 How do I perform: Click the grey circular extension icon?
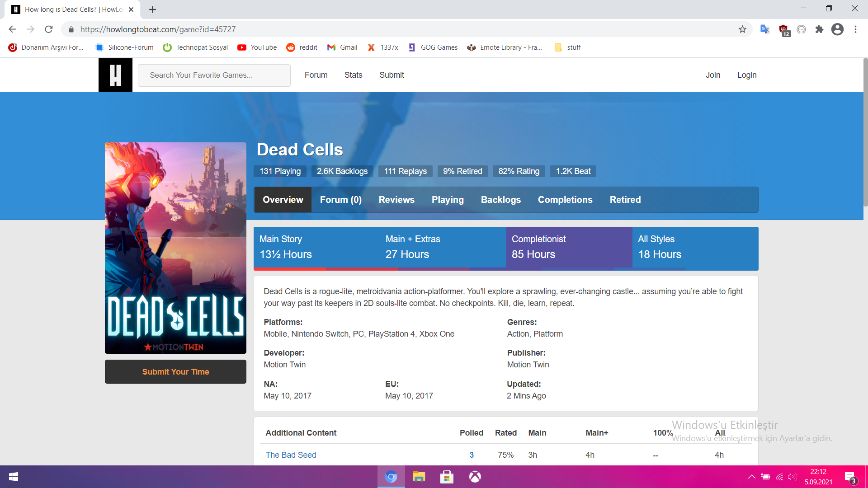[x=801, y=29]
